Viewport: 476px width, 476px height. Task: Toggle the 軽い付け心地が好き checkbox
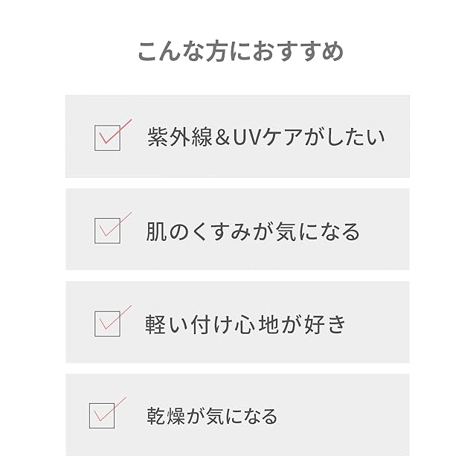tap(108, 324)
